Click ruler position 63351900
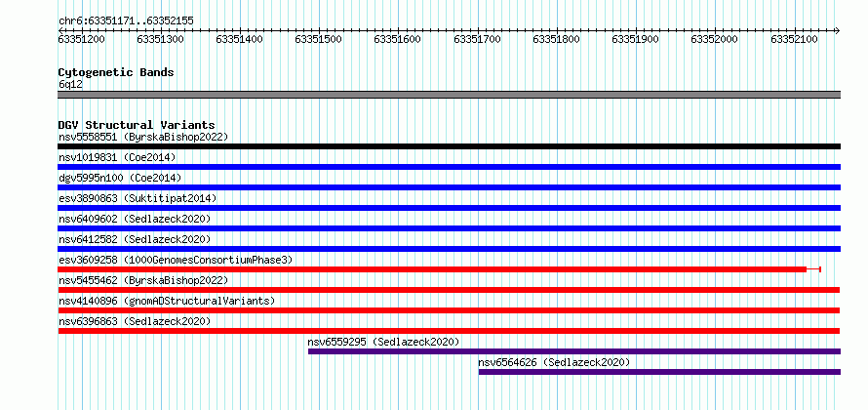The width and height of the screenshot is (868, 410). pyautogui.click(x=636, y=39)
